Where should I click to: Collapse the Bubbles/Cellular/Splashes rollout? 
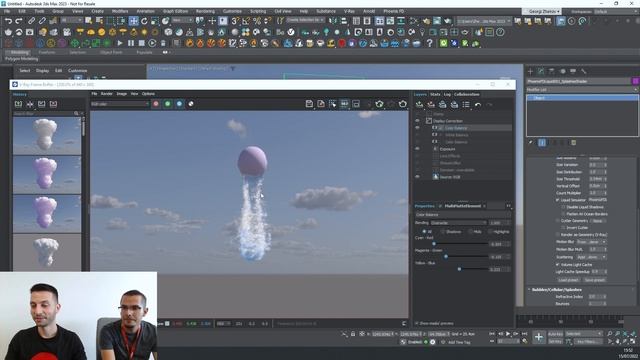[x=529, y=289]
